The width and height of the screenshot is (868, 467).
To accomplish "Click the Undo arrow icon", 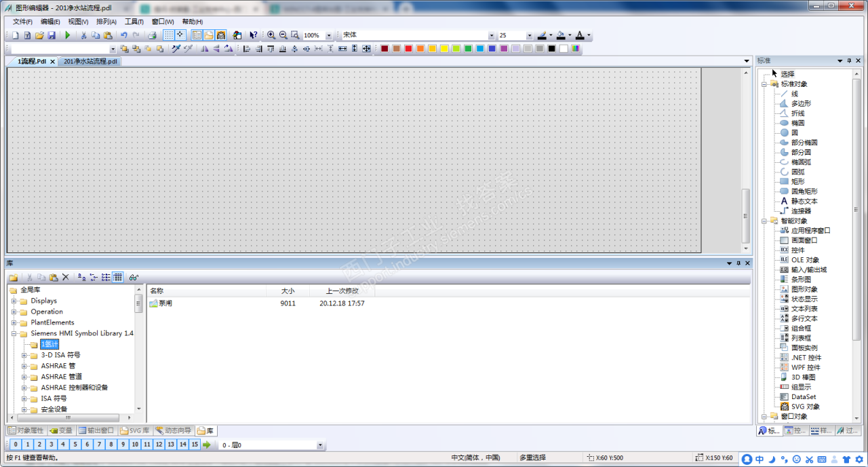I will [123, 35].
